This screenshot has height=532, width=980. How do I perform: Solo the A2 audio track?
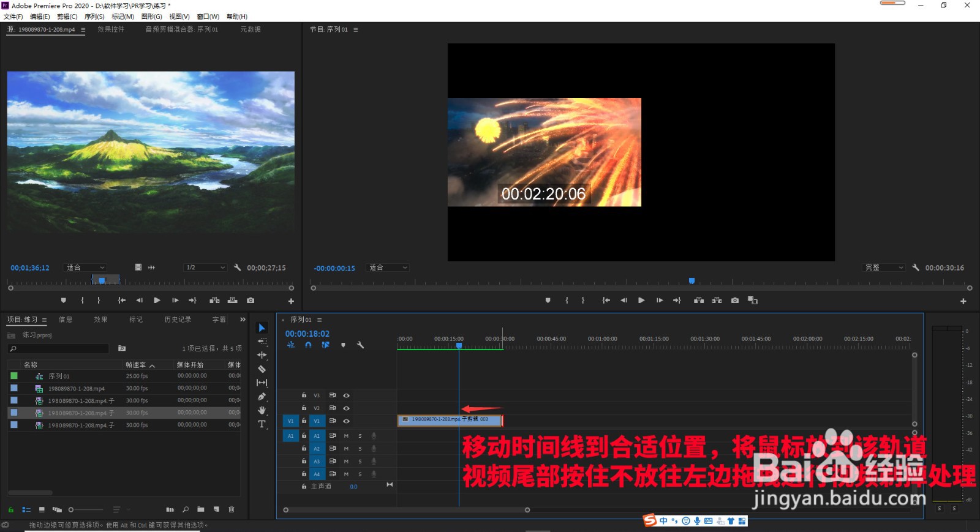360,449
